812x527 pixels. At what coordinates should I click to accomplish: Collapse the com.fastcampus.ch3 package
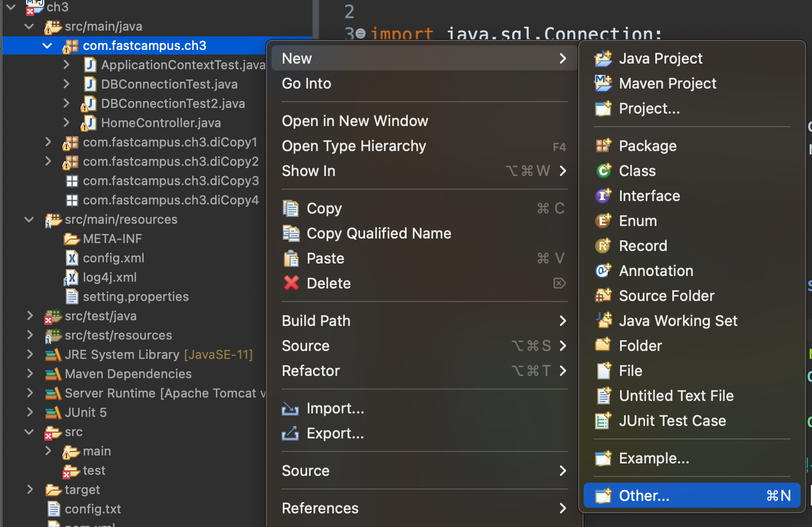tap(48, 46)
